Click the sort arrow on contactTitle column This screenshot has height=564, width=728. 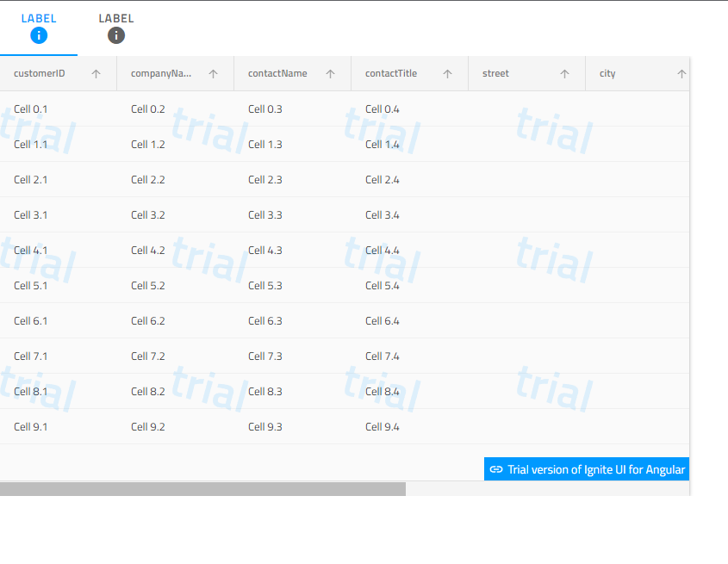447,73
